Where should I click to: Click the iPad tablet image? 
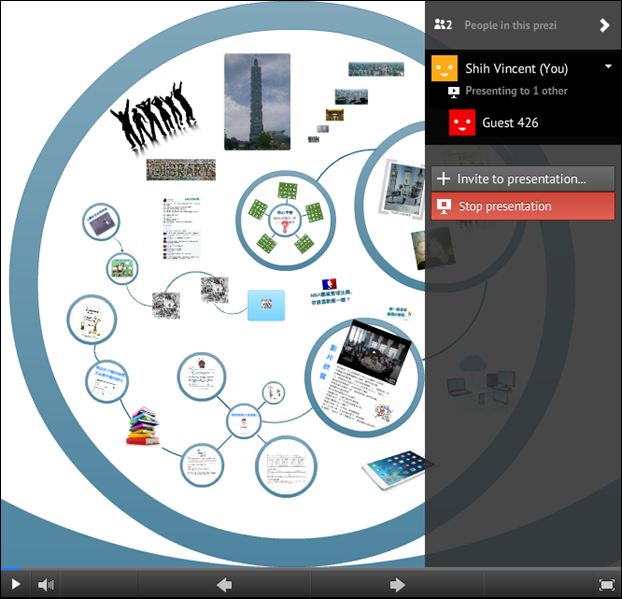[x=399, y=470]
